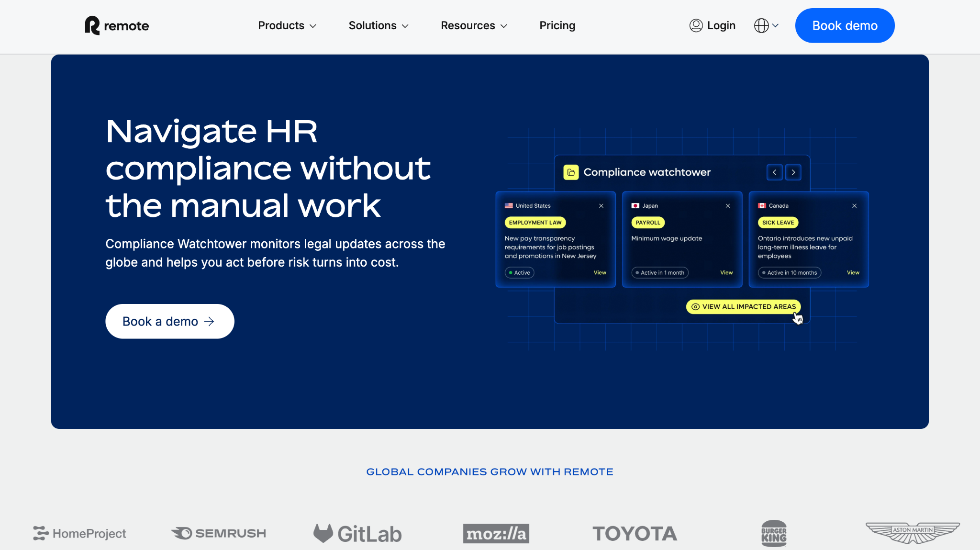Open the language globe selector
Image resolution: width=980 pixels, height=550 pixels.
click(x=766, y=25)
